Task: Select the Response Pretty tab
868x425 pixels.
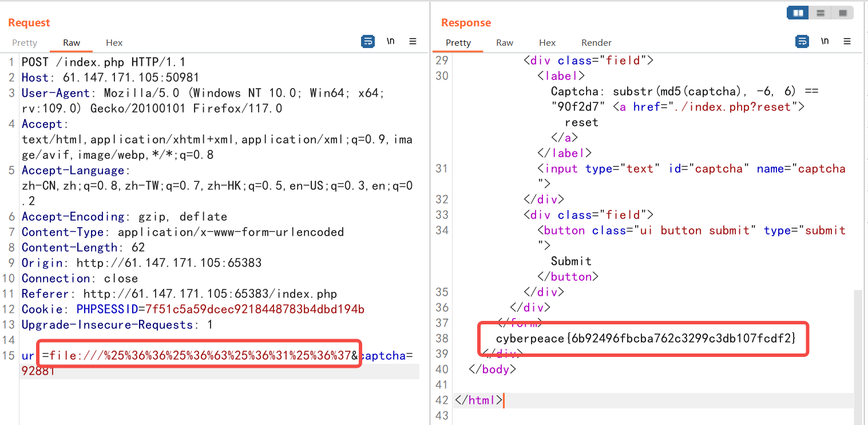Action: point(458,43)
